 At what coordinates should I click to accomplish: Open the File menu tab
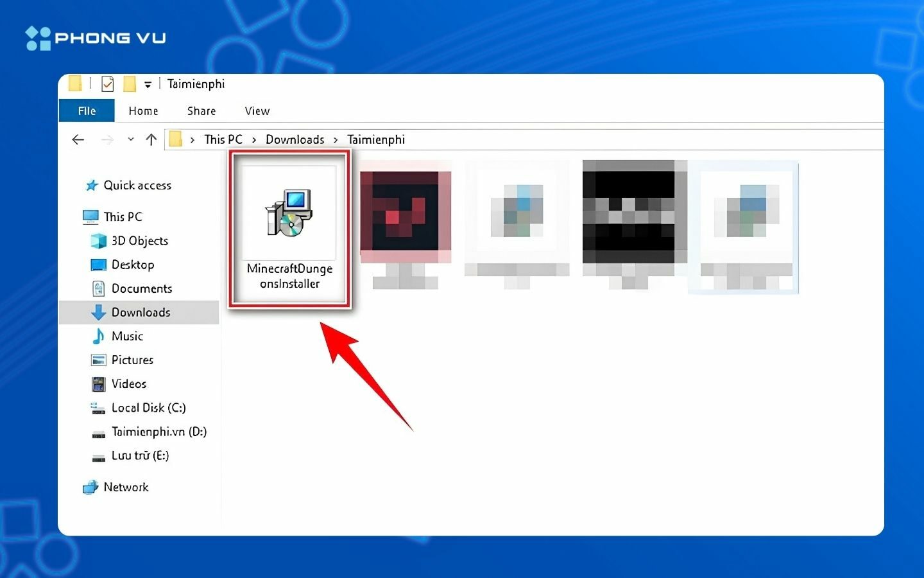click(x=87, y=110)
